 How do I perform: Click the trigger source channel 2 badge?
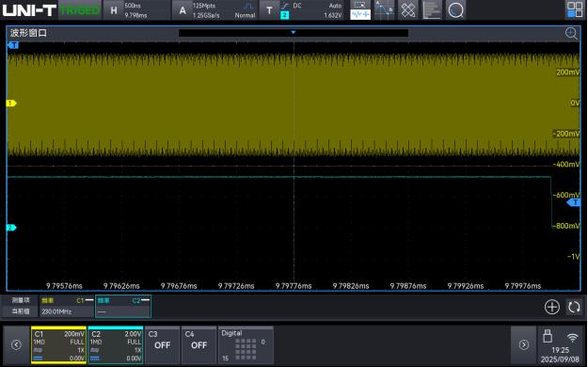[x=285, y=15]
